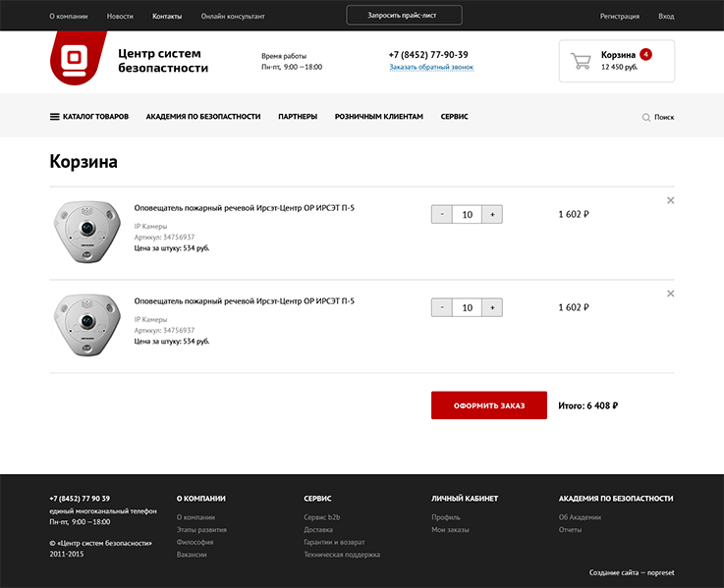Open 'Мои заказы' footer link
This screenshot has height=588, width=724.
450,530
